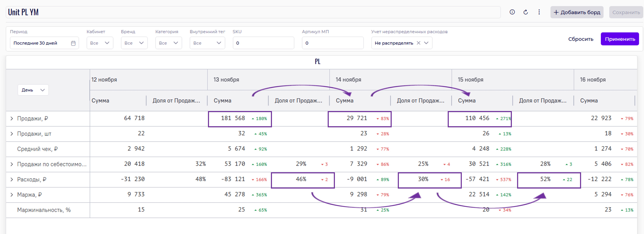Image resolution: width=644 pixels, height=234 pixels.
Task: Click the refresh dashboard icon
Action: pyautogui.click(x=525, y=12)
